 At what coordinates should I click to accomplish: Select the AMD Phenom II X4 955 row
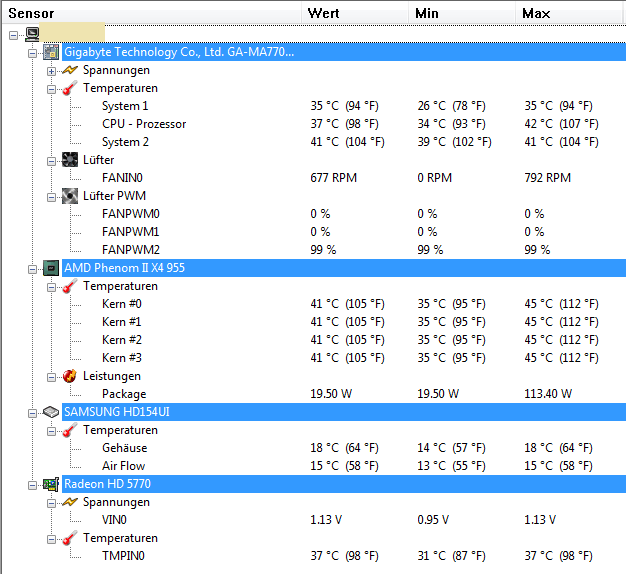click(344, 268)
